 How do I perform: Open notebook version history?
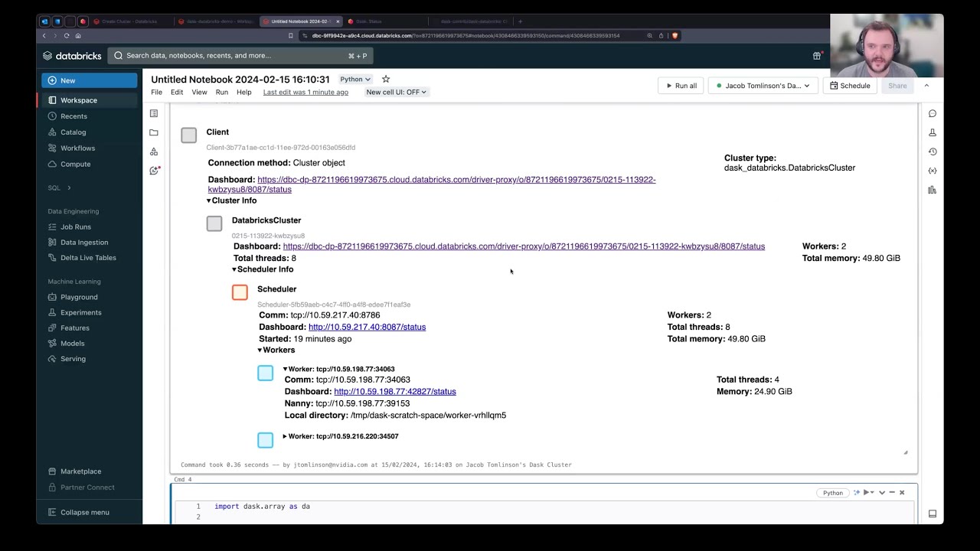[x=933, y=152]
